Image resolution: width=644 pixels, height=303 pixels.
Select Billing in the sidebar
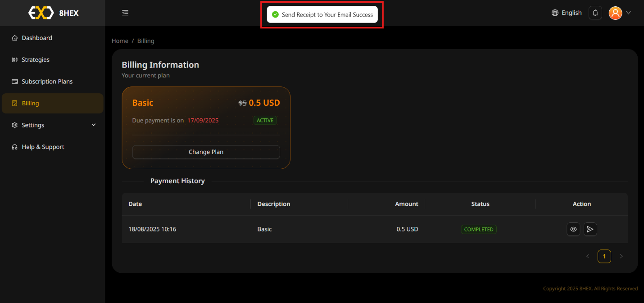click(x=30, y=103)
